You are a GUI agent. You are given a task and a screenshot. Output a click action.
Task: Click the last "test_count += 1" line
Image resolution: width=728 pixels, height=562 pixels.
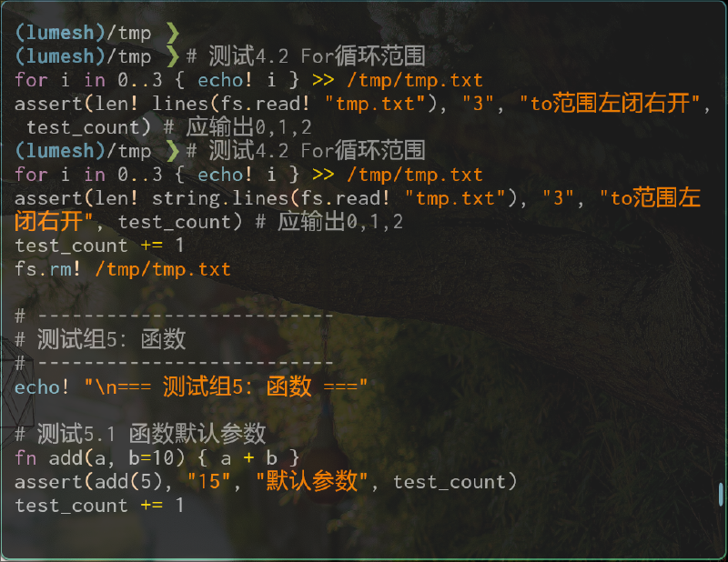[x=99, y=506]
